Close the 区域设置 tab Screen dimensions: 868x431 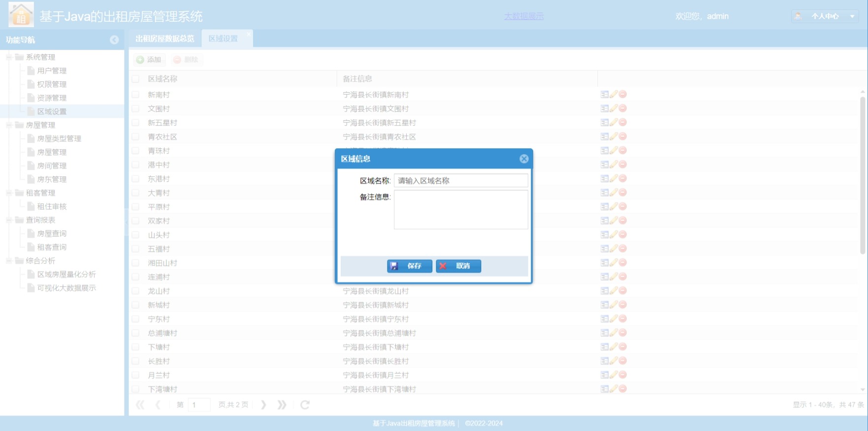248,34
